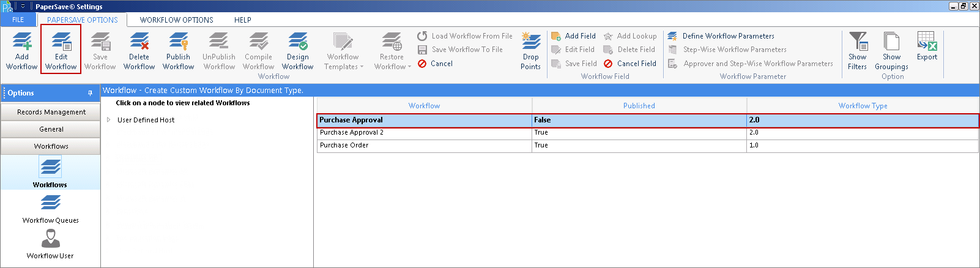
Task: Open the FILE tab
Action: tap(18, 20)
